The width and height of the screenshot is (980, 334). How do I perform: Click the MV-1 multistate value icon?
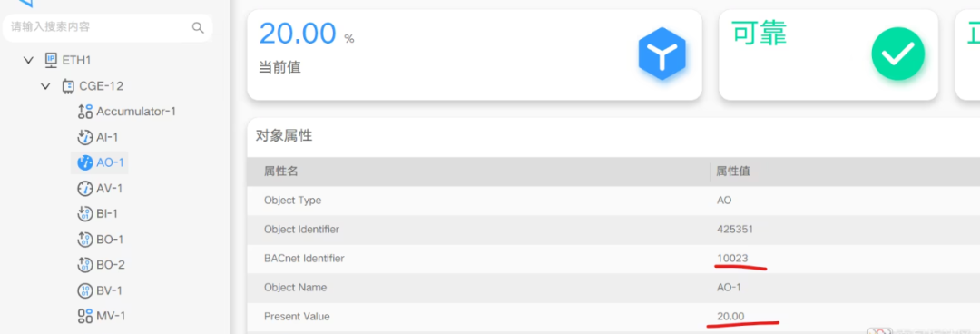(85, 317)
